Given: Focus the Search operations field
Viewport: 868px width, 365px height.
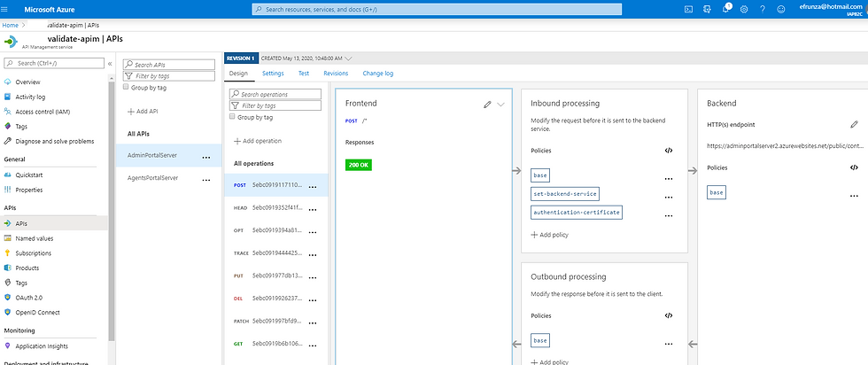Looking at the screenshot, I should 275,94.
